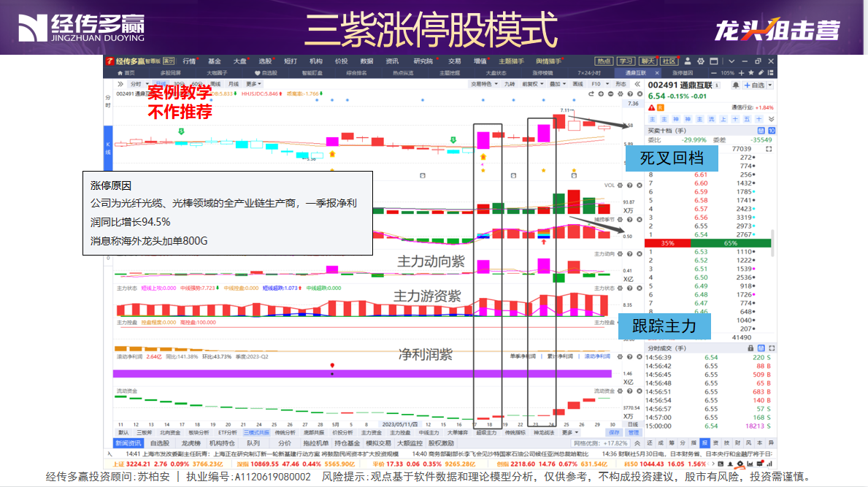The width and height of the screenshot is (868, 487).
Task: Click the plus circle icon above K-line chart
Action: (x=601, y=94)
